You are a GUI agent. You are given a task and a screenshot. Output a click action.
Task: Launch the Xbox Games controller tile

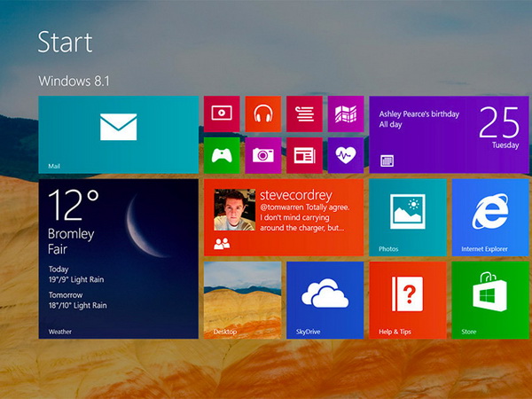pyautogui.click(x=222, y=155)
